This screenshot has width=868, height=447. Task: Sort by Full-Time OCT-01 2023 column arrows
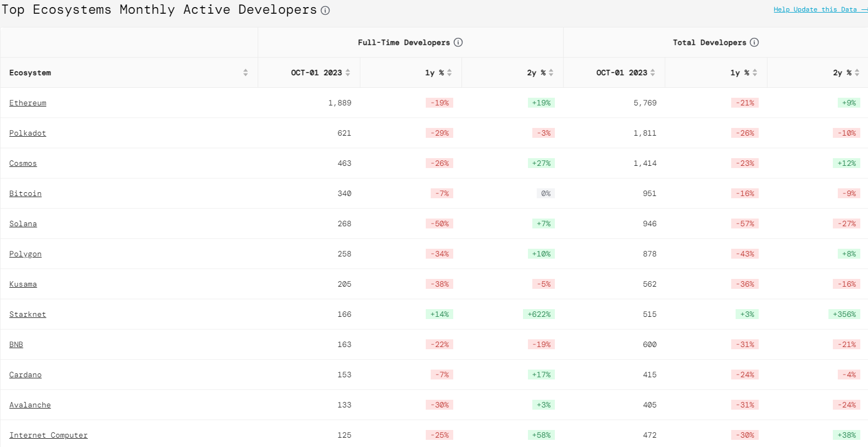(x=348, y=72)
